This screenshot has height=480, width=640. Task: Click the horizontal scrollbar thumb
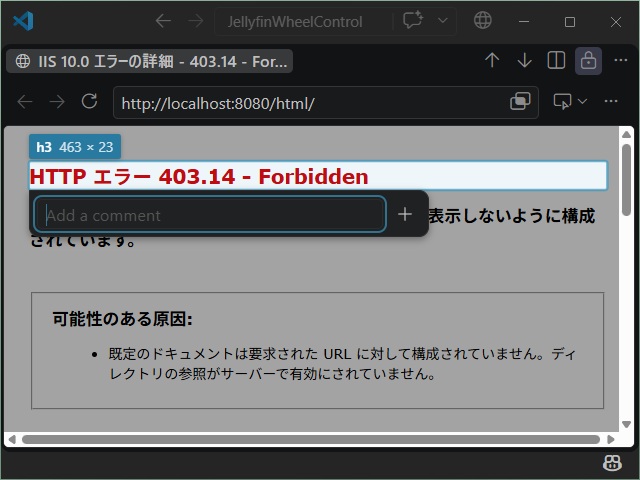[311, 439]
